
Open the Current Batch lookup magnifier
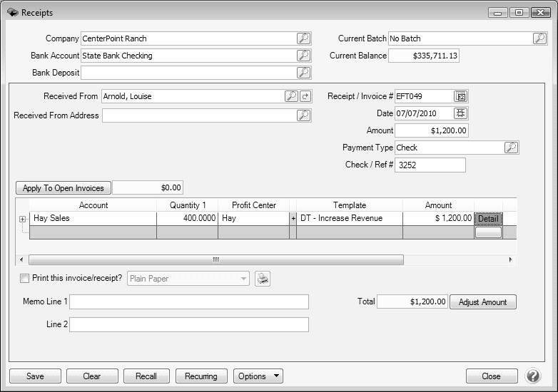pos(540,38)
